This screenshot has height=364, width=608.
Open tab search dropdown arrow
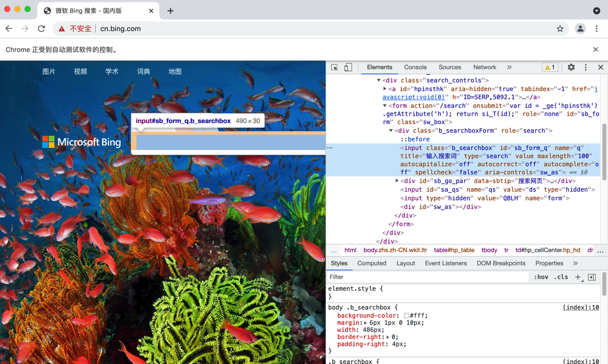pyautogui.click(x=597, y=11)
